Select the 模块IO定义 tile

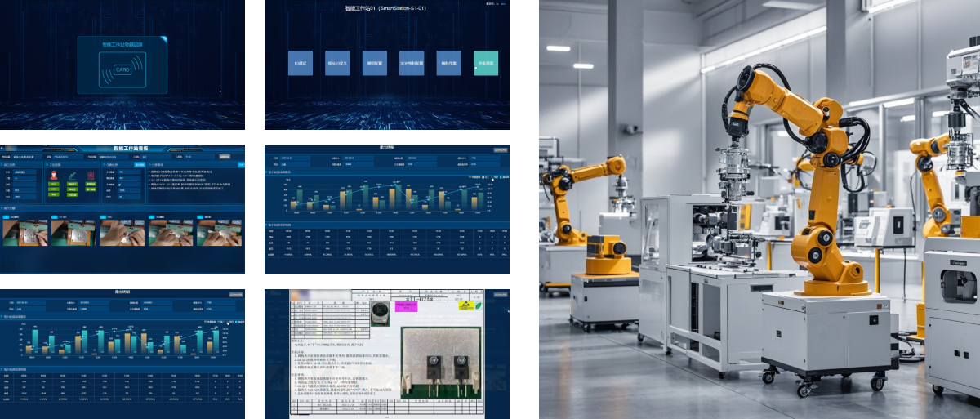tap(337, 63)
